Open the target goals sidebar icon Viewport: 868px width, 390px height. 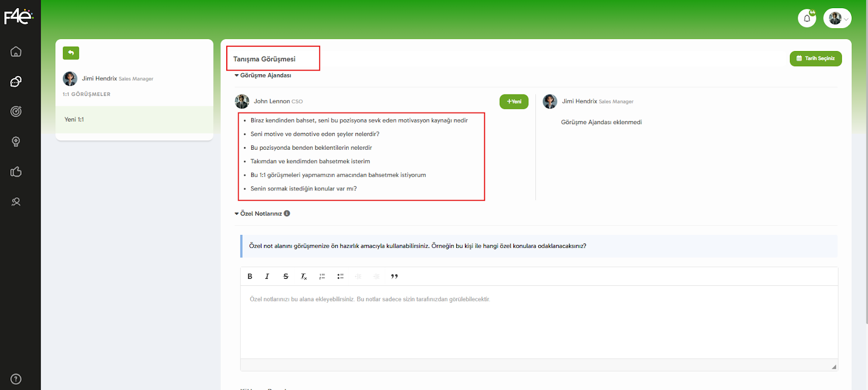16,112
